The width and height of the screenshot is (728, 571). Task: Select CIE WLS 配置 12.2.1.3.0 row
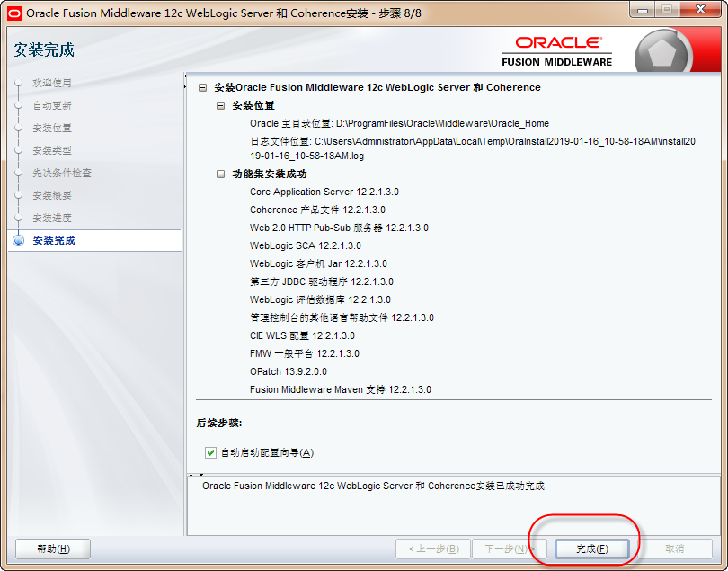point(302,336)
